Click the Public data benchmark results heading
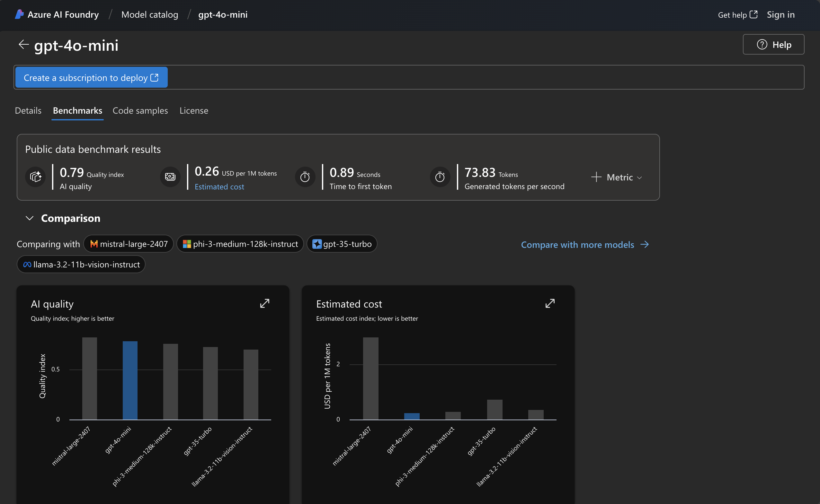The width and height of the screenshot is (820, 504). coord(93,149)
